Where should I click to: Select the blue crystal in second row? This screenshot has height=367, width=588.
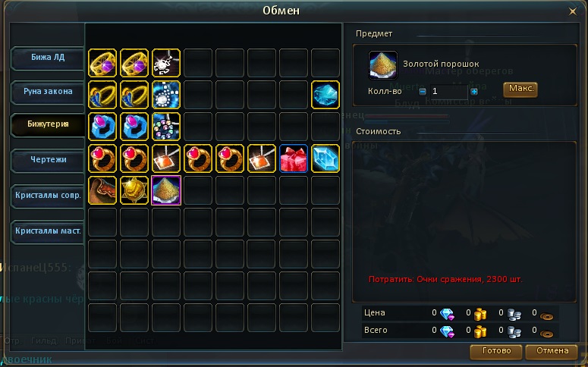click(325, 95)
